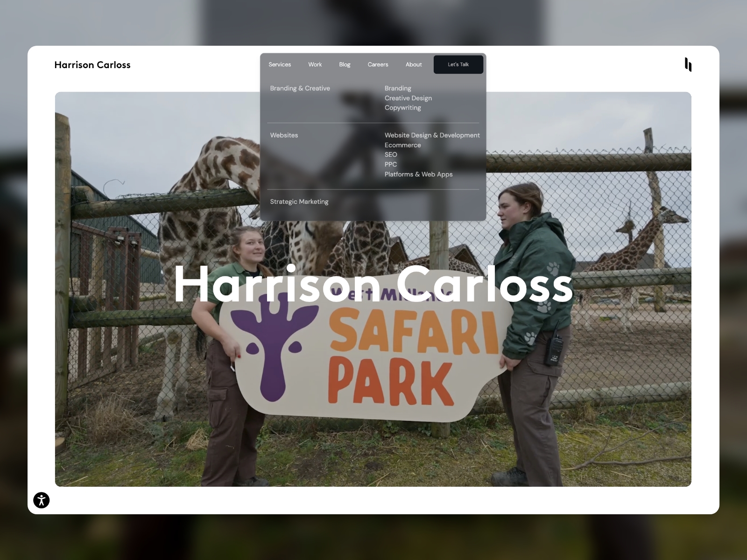The image size is (747, 560).
Task: Select the PPC service
Action: pyautogui.click(x=391, y=164)
